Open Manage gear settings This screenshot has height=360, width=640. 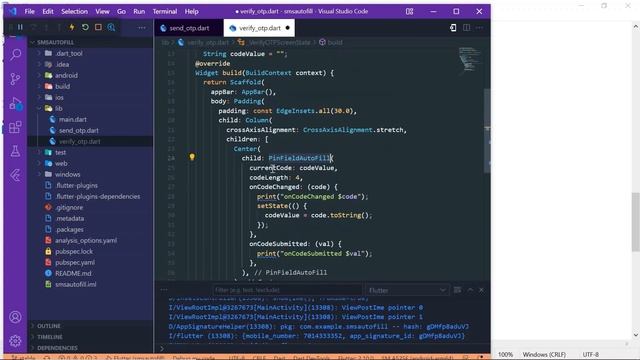pos(16,340)
